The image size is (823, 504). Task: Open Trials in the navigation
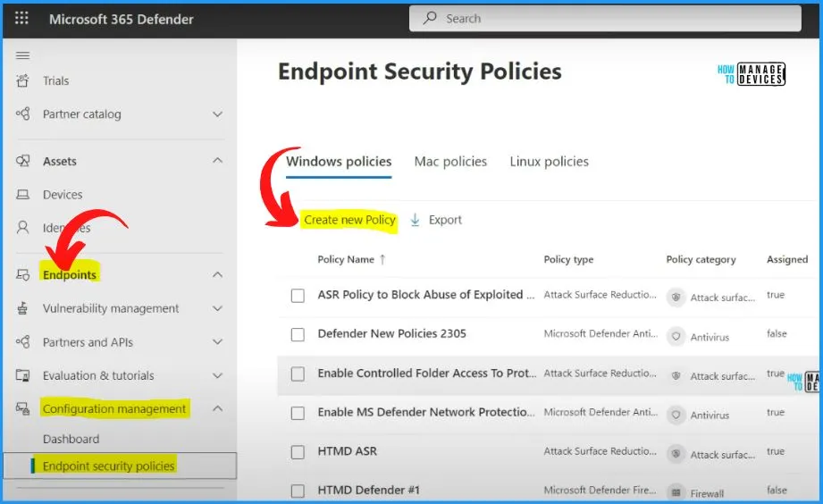click(x=55, y=80)
